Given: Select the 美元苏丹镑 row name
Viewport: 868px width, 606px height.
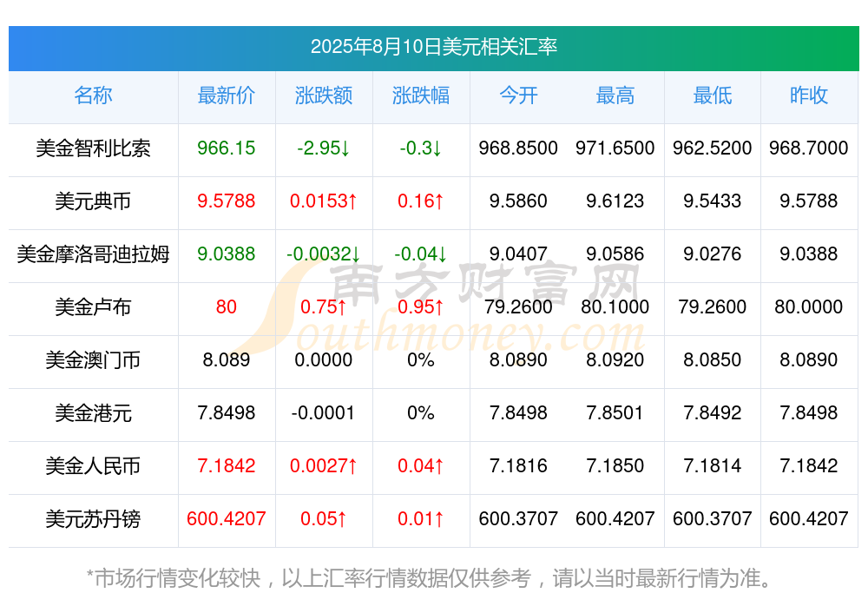Looking at the screenshot, I should click(93, 519).
